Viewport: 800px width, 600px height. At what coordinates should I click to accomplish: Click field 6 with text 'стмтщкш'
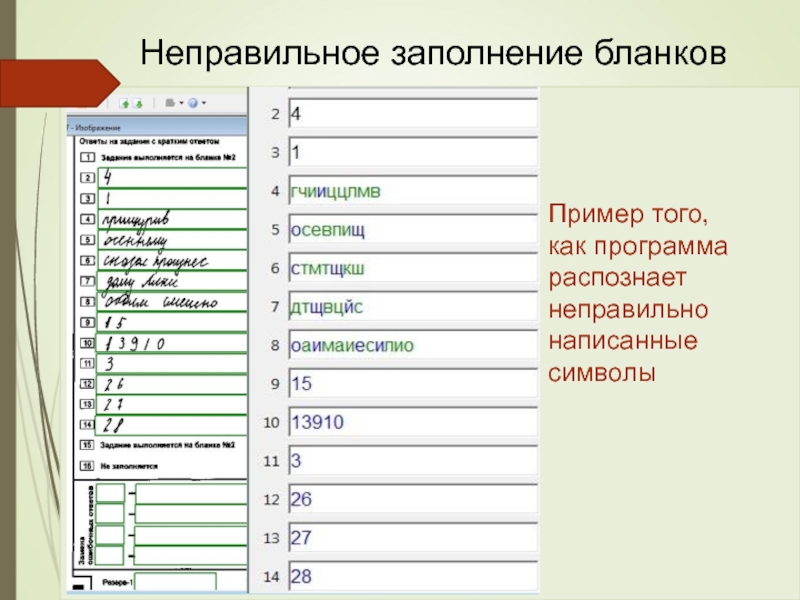[x=413, y=268]
